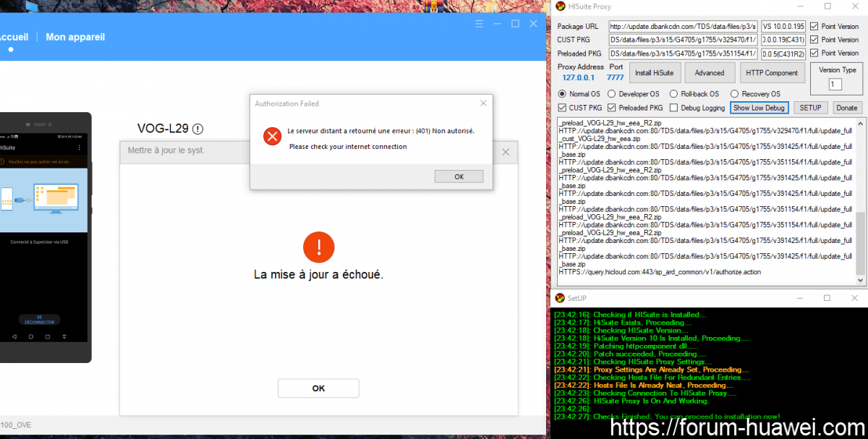Image resolution: width=868 pixels, height=439 pixels.
Task: Tap the phone's back navigation triangle
Action: click(14, 337)
